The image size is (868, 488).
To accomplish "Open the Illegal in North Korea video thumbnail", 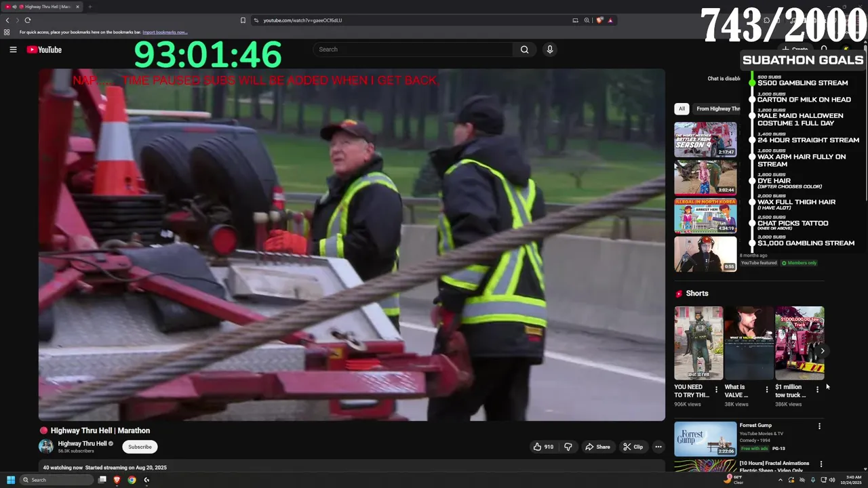I will (705, 216).
